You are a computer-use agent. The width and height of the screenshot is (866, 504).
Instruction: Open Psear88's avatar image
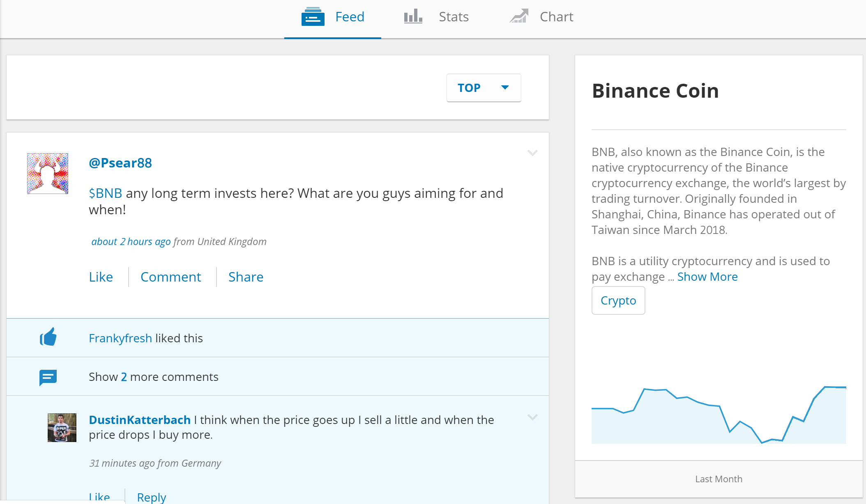[x=48, y=173]
